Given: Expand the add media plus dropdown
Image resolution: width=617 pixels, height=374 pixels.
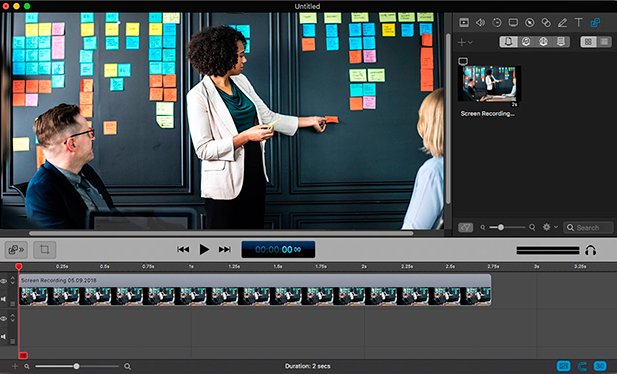Looking at the screenshot, I should tap(465, 42).
